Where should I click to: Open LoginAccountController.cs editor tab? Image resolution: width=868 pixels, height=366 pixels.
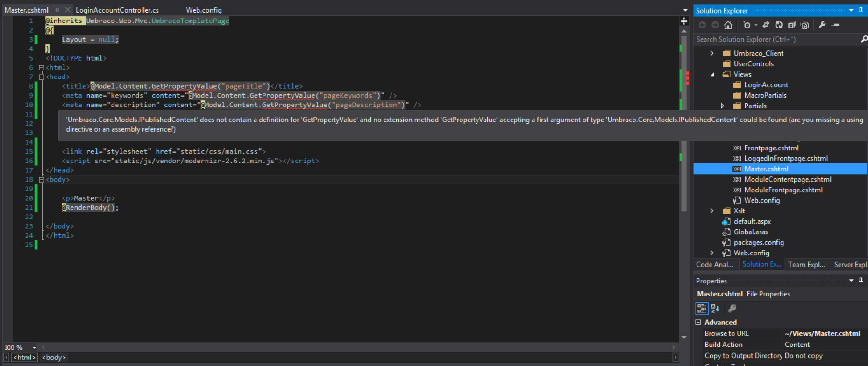tap(117, 10)
